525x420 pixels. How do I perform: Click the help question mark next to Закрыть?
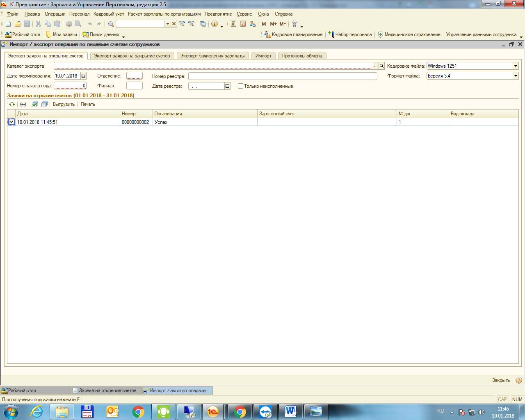pos(518,380)
